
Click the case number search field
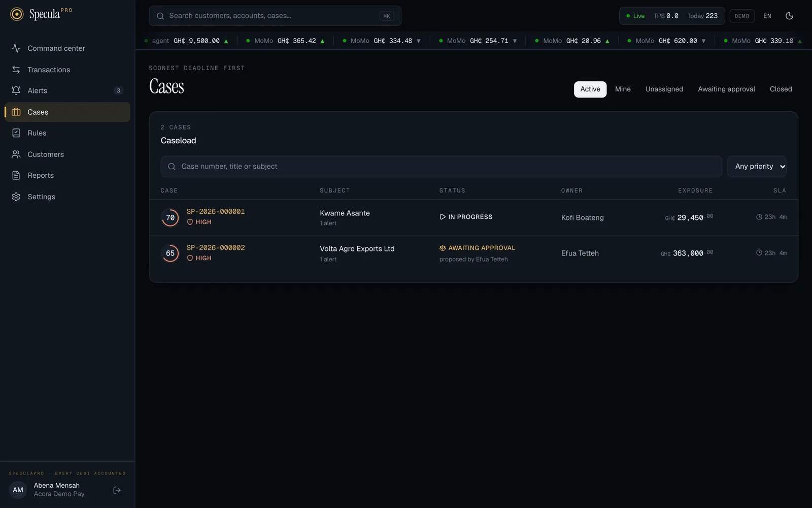pyautogui.click(x=441, y=167)
